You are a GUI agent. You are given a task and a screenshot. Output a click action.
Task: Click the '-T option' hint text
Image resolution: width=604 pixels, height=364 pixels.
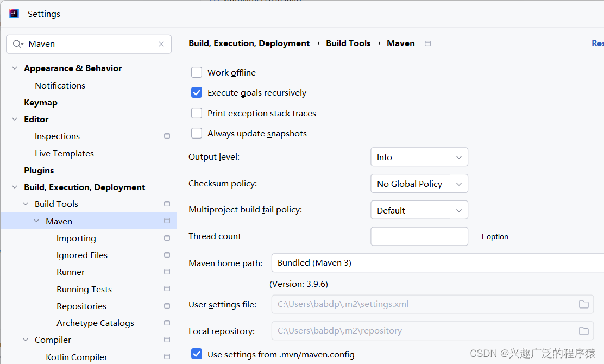coord(493,236)
